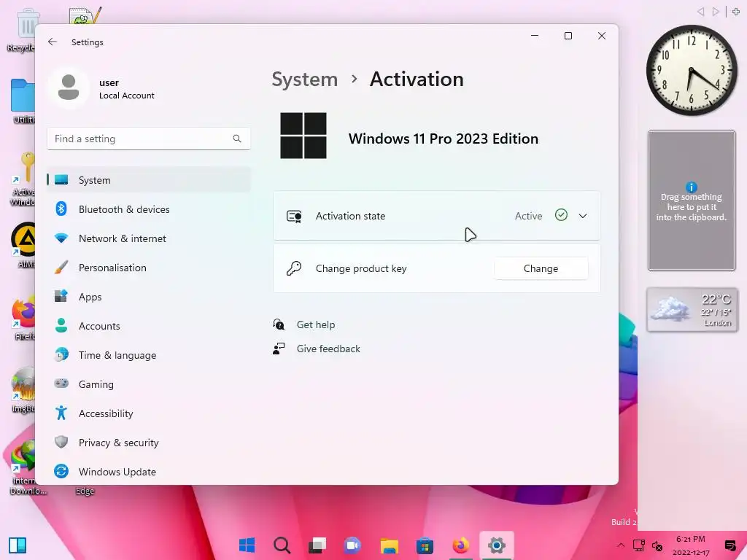Image resolution: width=747 pixels, height=560 pixels.
Task: Open taskbar Search magnifier
Action: point(282,545)
